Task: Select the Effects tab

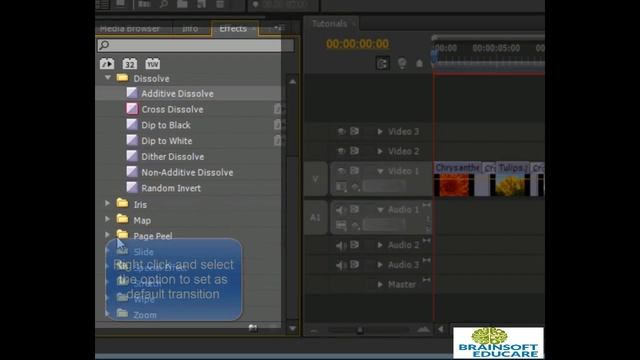Action: click(233, 29)
